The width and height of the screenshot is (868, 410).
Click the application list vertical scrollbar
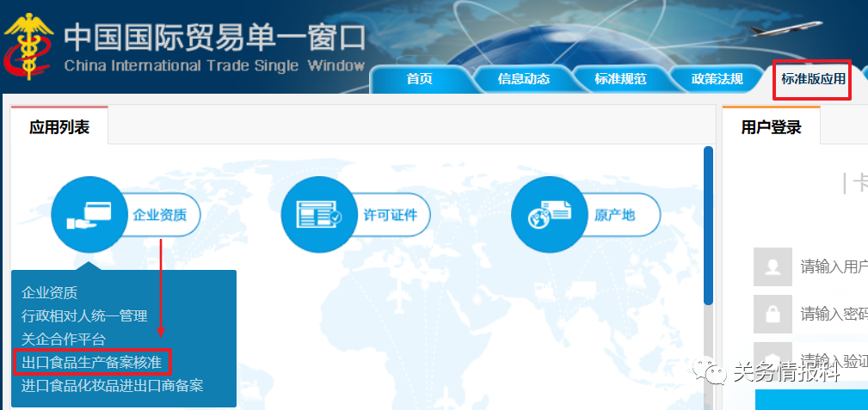click(x=708, y=225)
